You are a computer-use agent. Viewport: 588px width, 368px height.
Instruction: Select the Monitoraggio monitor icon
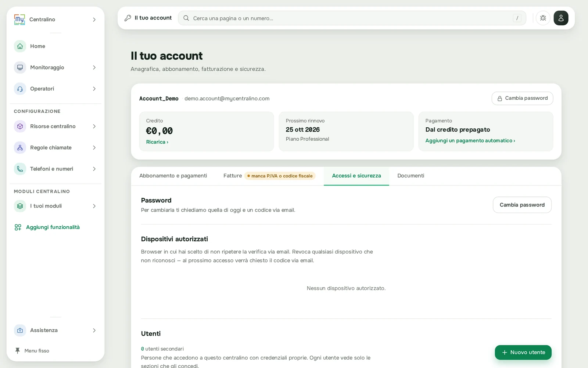click(20, 68)
